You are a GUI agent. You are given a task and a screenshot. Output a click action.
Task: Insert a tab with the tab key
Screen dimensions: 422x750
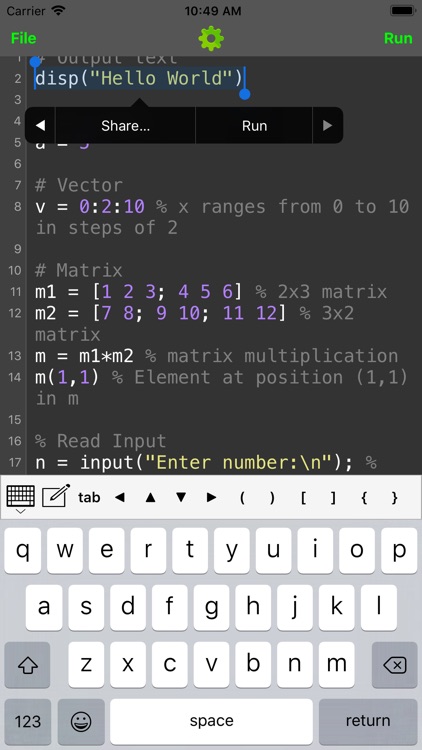89,497
